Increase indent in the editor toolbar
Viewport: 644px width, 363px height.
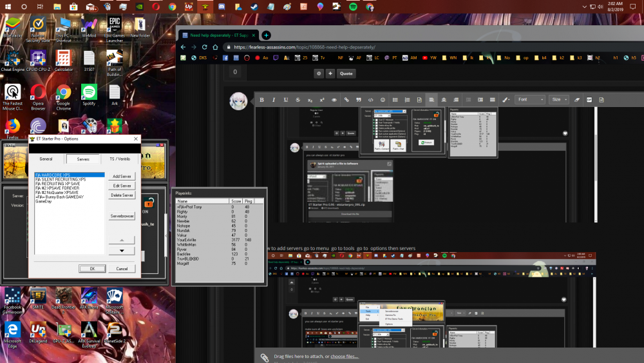coord(480,100)
